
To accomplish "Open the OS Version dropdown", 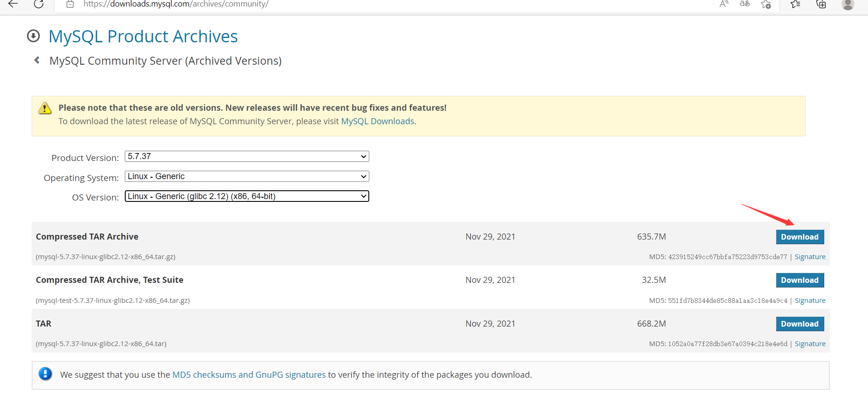I will click(x=247, y=196).
